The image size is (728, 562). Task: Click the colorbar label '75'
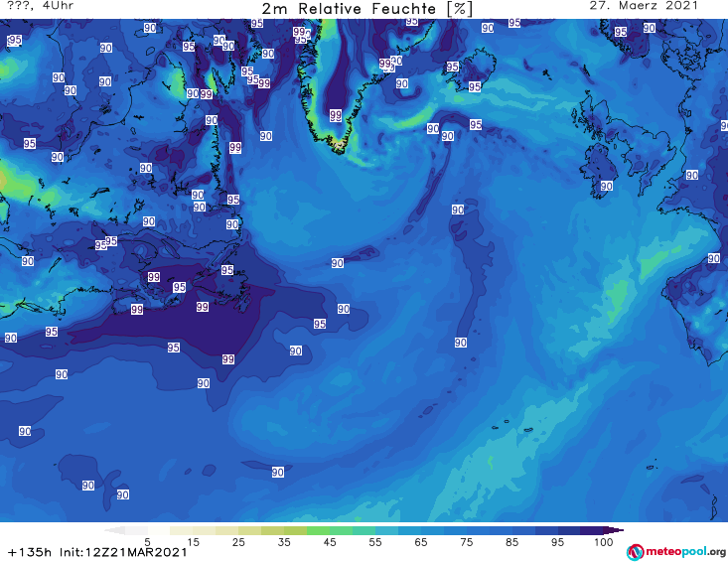466,541
